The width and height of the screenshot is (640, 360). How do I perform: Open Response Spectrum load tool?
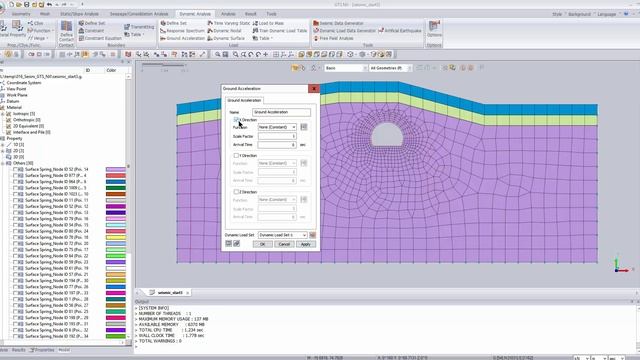(x=182, y=31)
